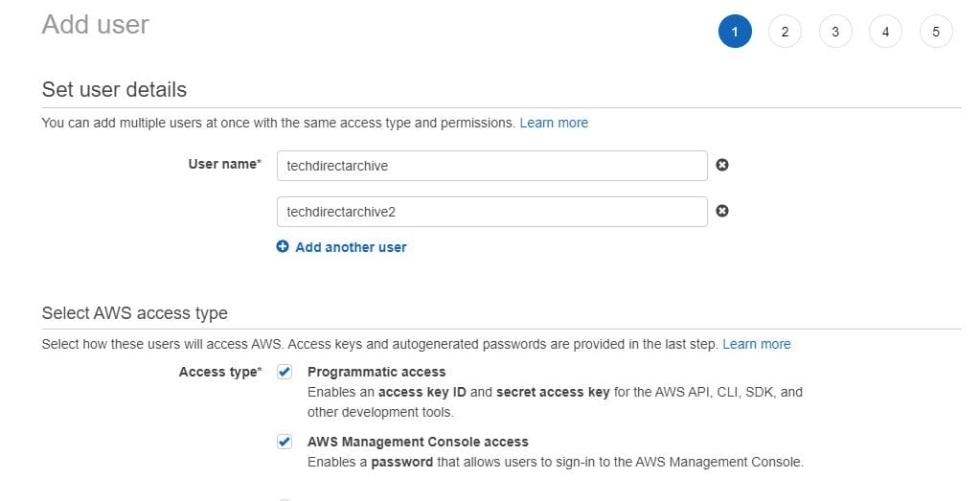980x501 pixels.
Task: Jump to wizard step 5
Action: click(x=936, y=32)
